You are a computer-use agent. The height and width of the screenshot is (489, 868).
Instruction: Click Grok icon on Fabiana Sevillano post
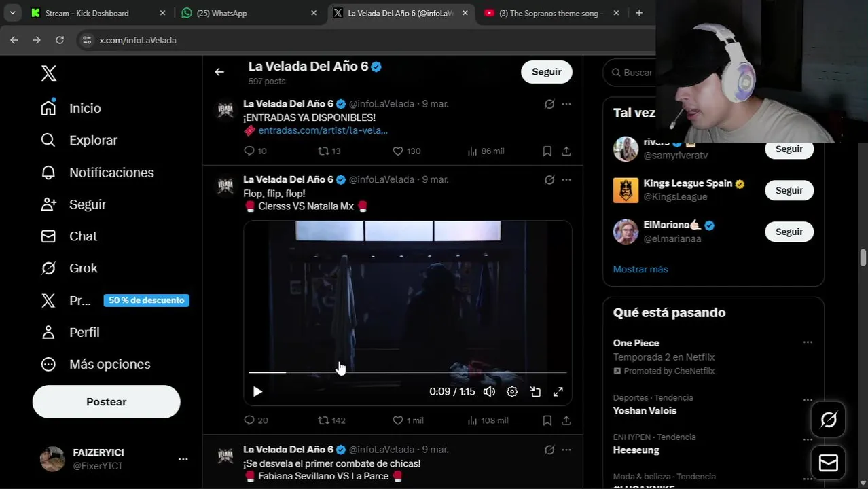549,450
